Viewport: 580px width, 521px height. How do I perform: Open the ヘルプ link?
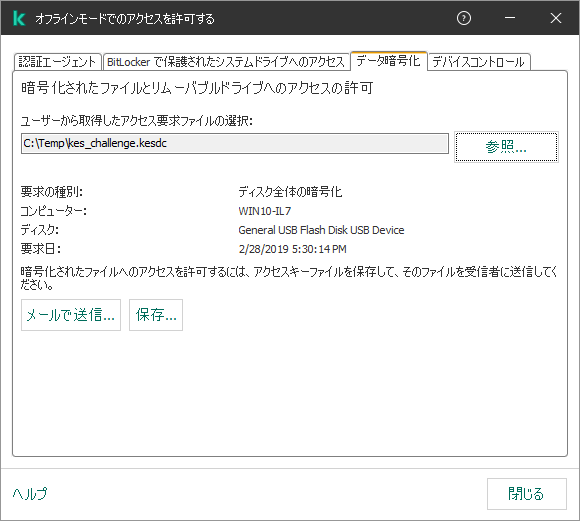30,493
